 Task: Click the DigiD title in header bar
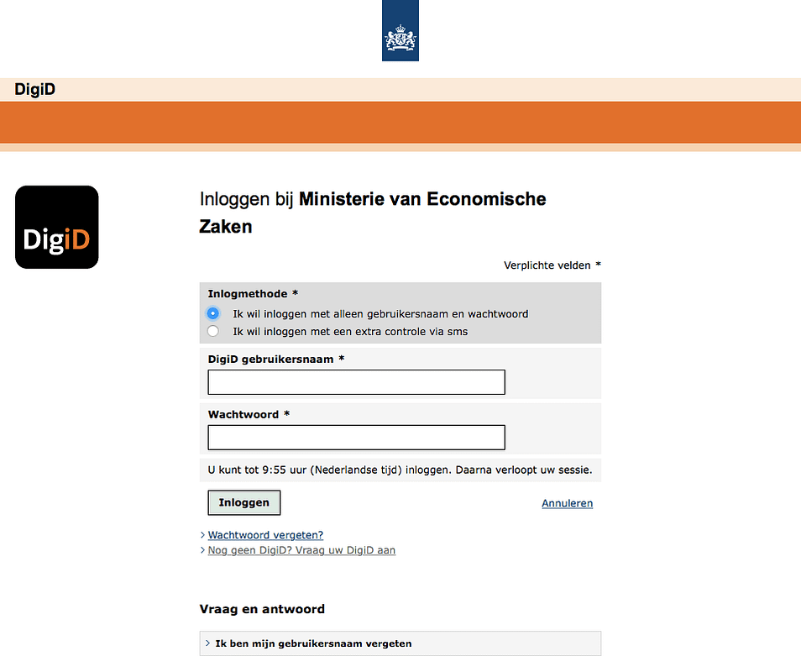click(35, 89)
